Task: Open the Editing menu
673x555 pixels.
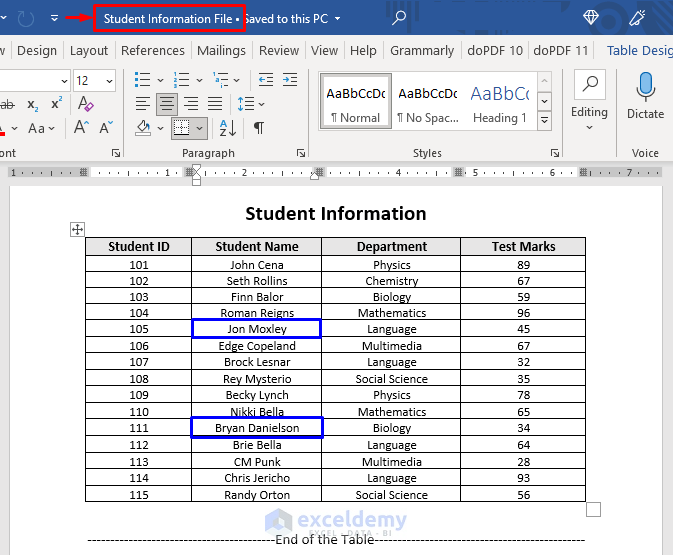Action: tap(589, 102)
